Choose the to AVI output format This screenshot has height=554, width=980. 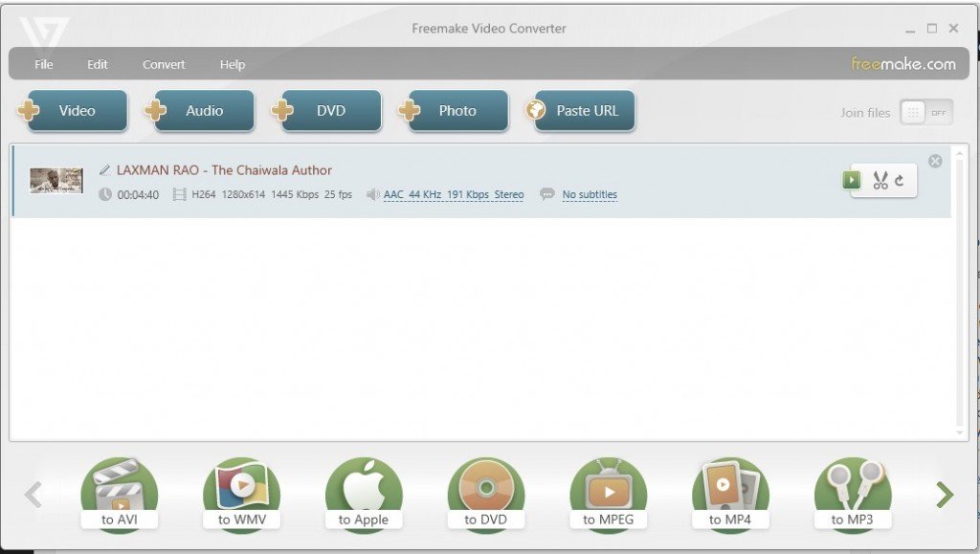pyautogui.click(x=119, y=495)
